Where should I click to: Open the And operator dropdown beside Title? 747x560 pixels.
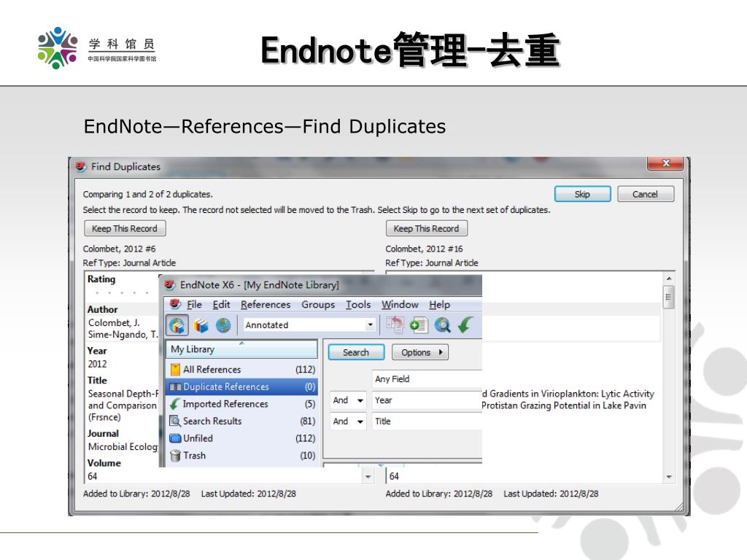click(x=360, y=421)
